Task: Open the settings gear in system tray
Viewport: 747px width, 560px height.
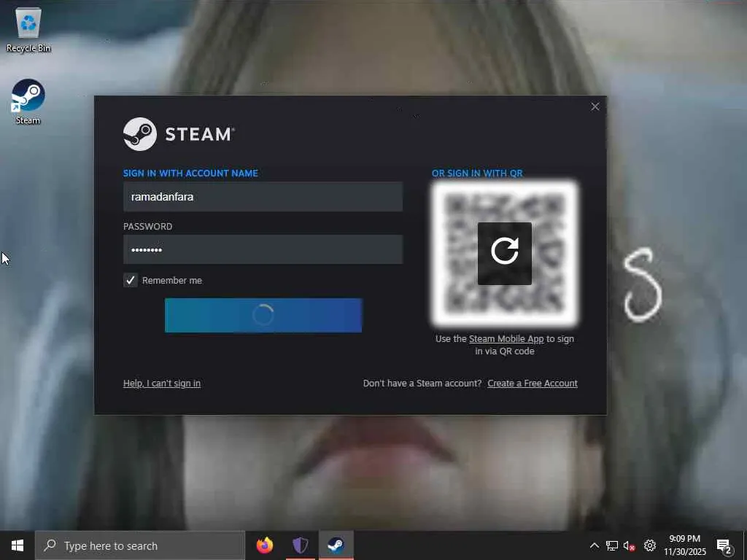Action: 650,545
